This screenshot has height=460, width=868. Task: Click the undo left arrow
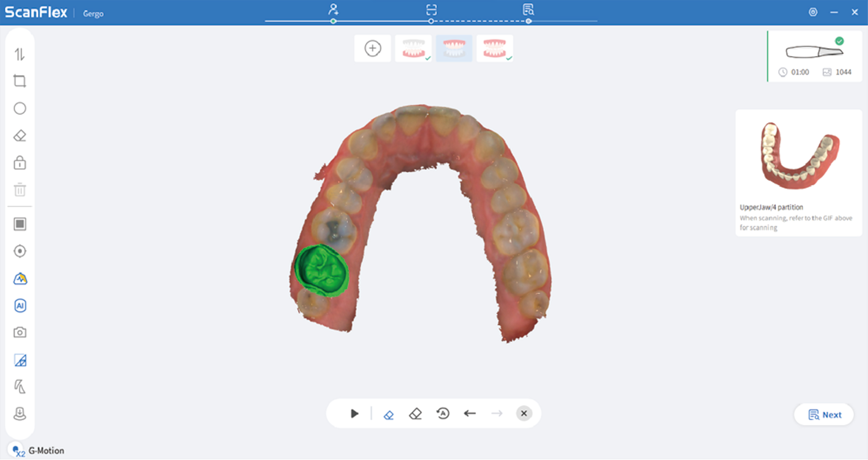click(x=470, y=414)
